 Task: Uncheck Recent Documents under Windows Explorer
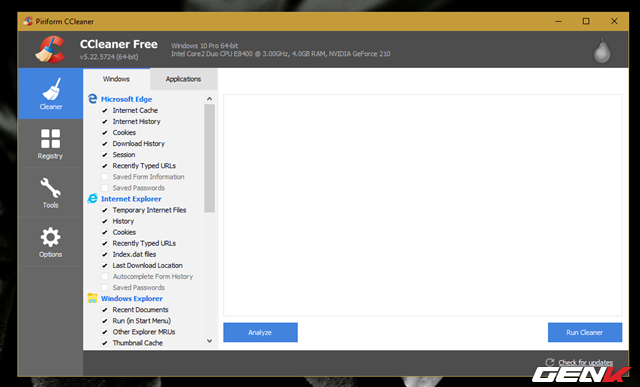[x=105, y=309]
